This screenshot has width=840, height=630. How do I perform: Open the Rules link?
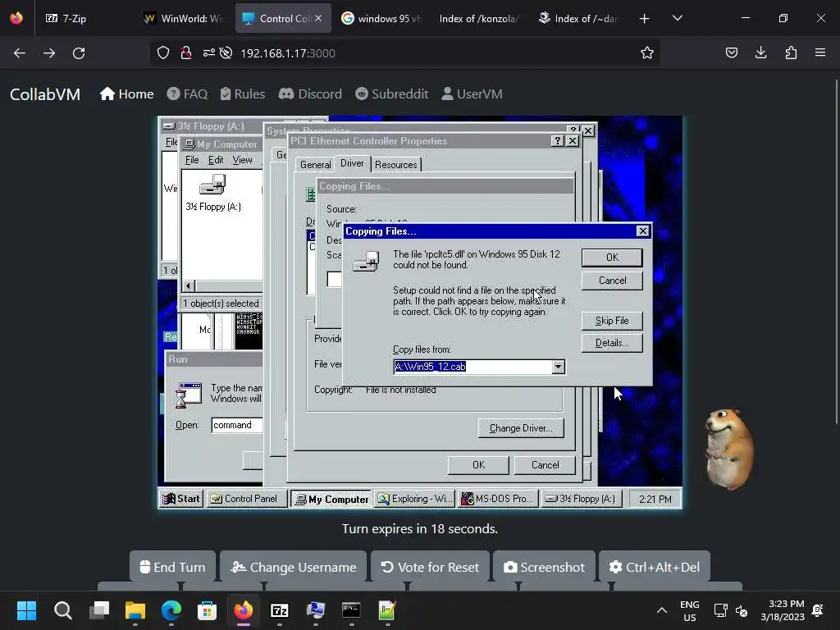243,94
